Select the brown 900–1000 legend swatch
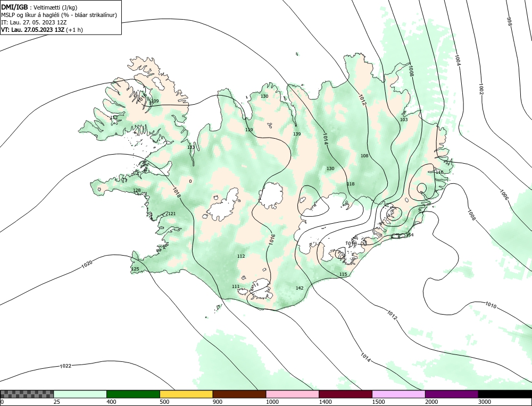Image resolution: width=532 pixels, height=406 pixels. point(239,394)
